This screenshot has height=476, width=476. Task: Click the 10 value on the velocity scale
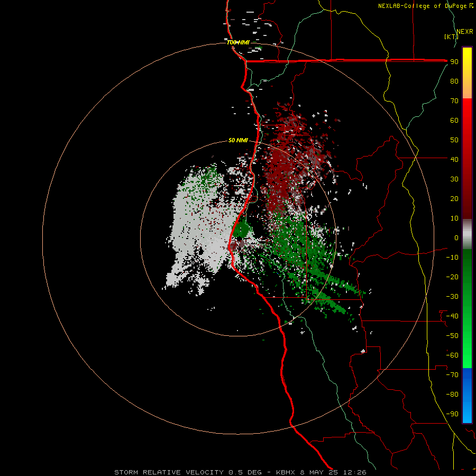pos(454,218)
